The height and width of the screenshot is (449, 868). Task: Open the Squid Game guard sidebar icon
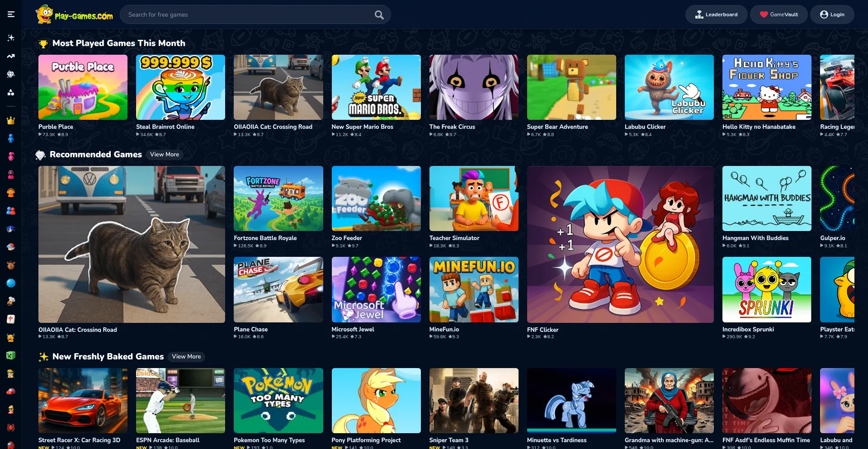(x=11, y=175)
